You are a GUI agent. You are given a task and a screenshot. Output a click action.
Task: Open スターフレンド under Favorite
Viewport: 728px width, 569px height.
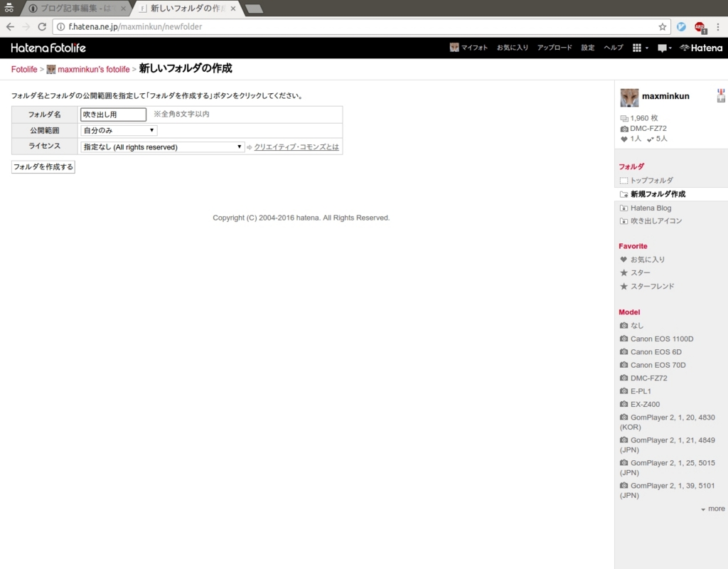(x=652, y=286)
